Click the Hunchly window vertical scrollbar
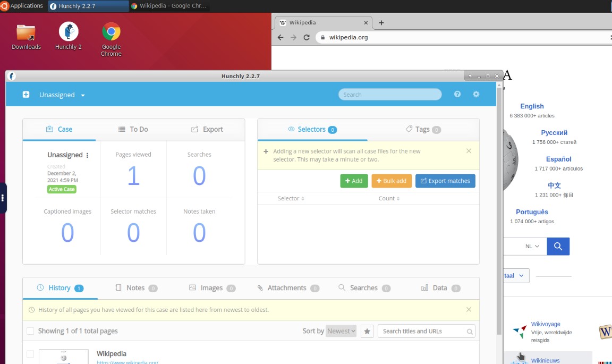 pos(499,213)
